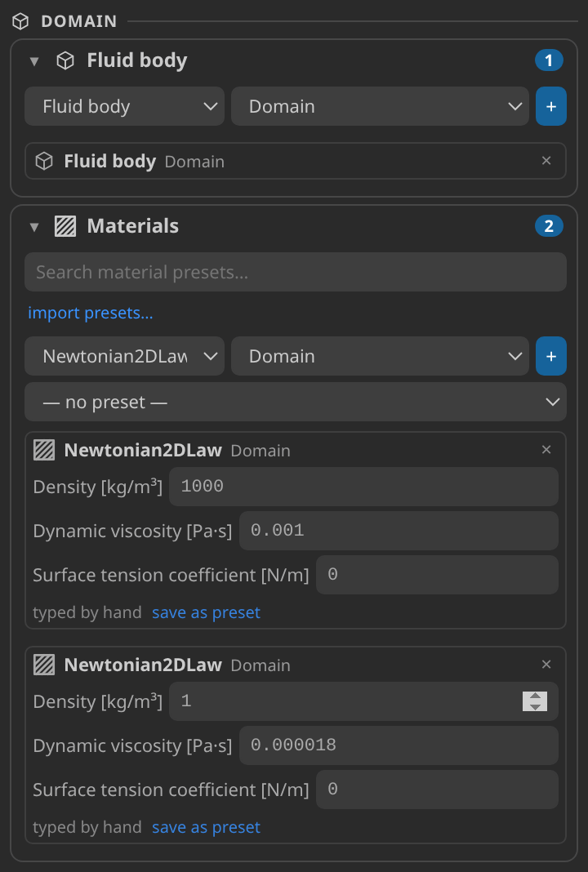Click the Fluid body header cube icon

pyautogui.click(x=65, y=60)
